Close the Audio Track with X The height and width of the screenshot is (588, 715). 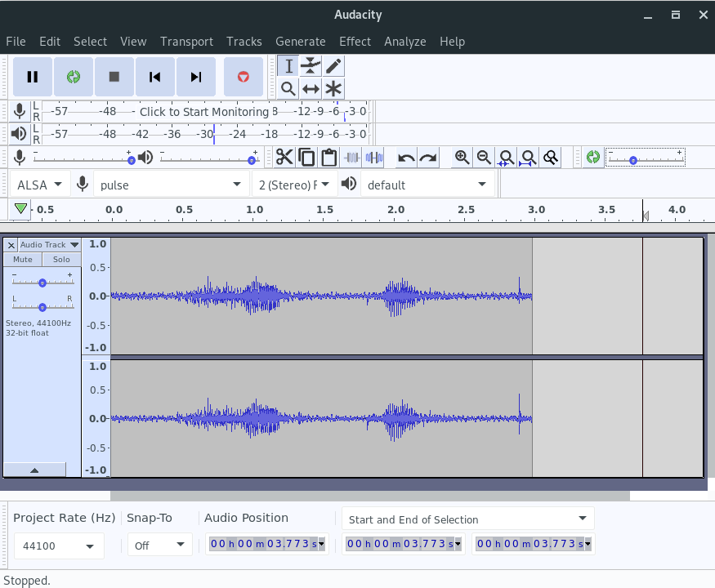pyautogui.click(x=11, y=245)
